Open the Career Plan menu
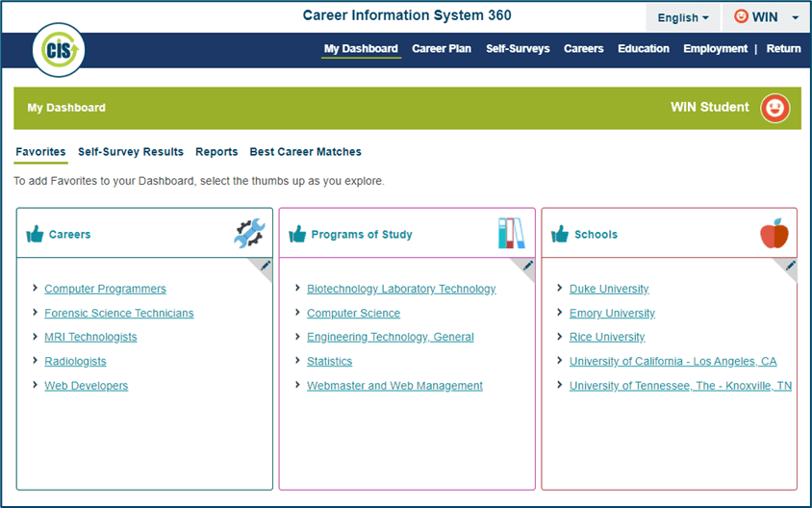This screenshot has width=812, height=508. 442,49
